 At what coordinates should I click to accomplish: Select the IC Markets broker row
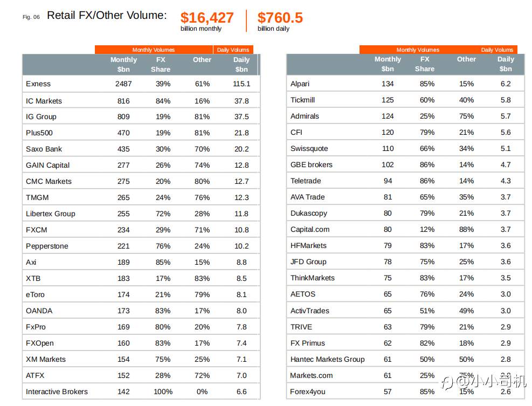(141, 101)
